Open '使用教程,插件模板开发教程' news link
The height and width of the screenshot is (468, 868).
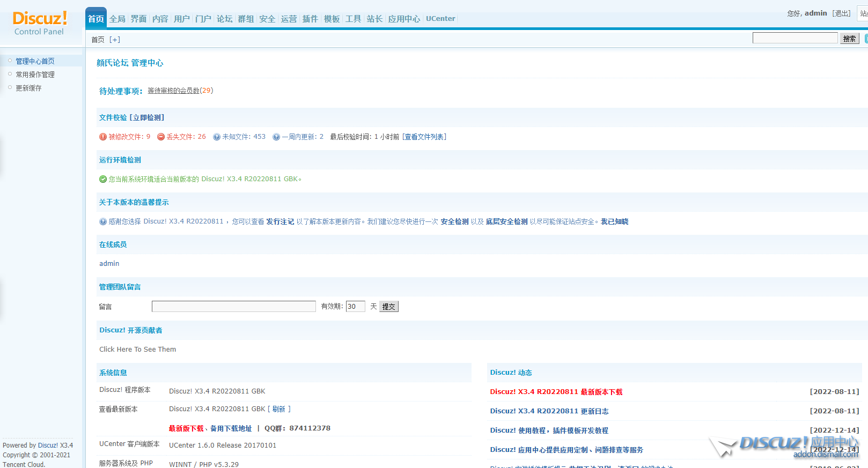pyautogui.click(x=549, y=430)
